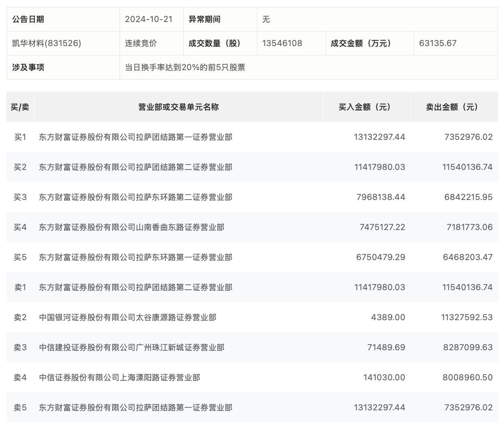This screenshot has height=432, width=504.
Task: Select the sell amount 6468203.47
Action: [468, 257]
